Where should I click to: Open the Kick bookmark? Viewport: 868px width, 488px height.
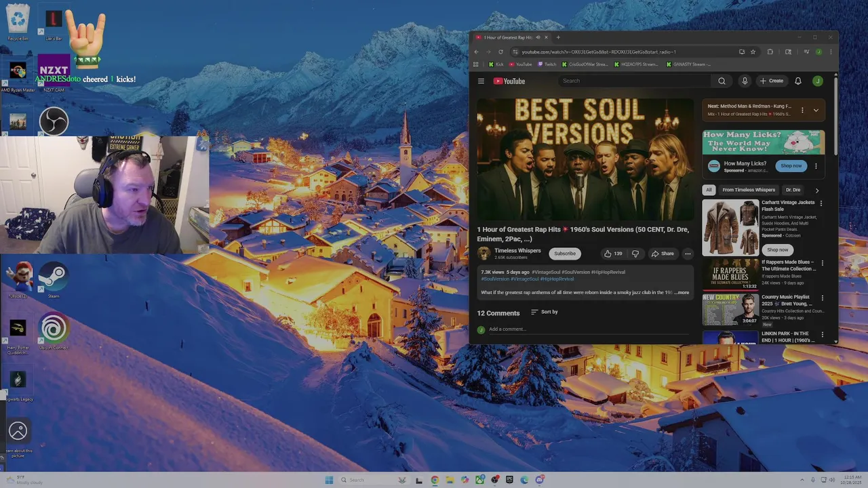496,64
